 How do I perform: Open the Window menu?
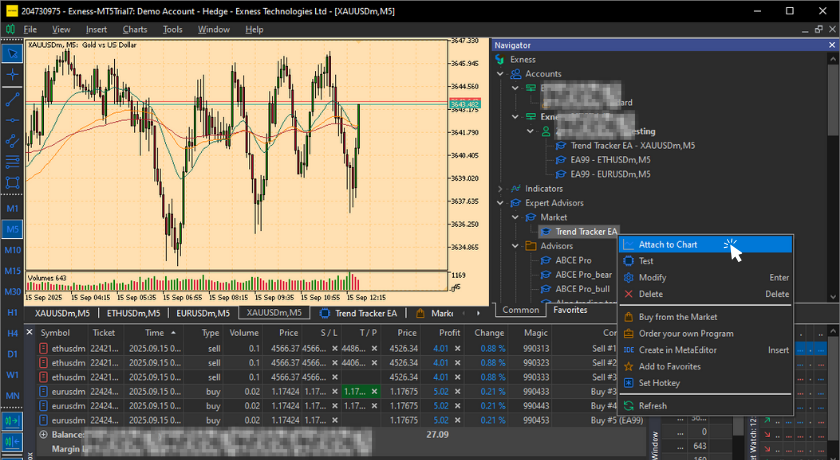214,29
